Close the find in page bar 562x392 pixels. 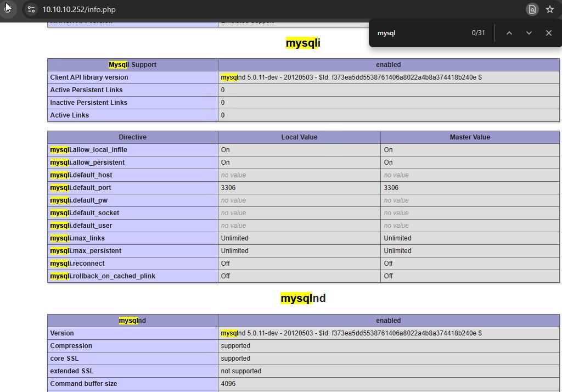[548, 33]
